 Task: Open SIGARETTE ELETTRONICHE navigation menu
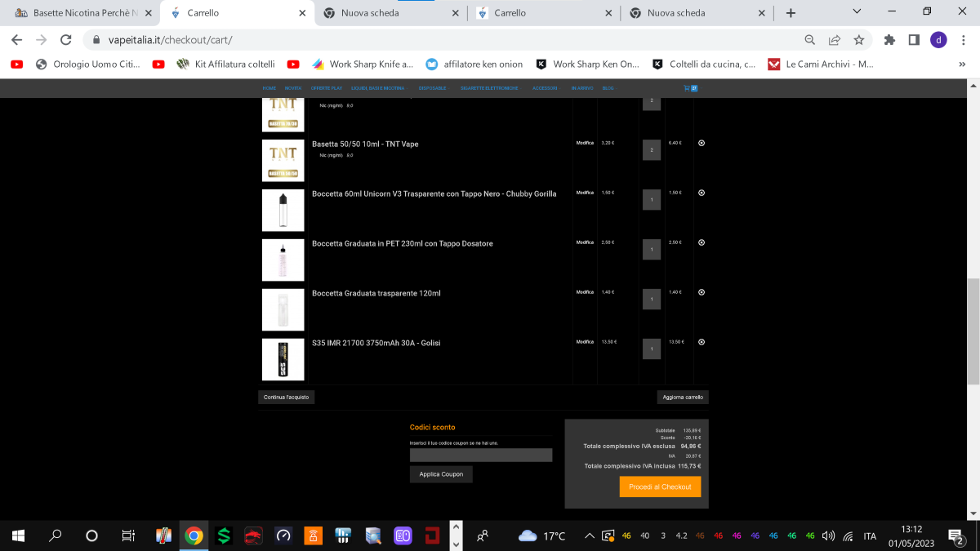pos(489,88)
